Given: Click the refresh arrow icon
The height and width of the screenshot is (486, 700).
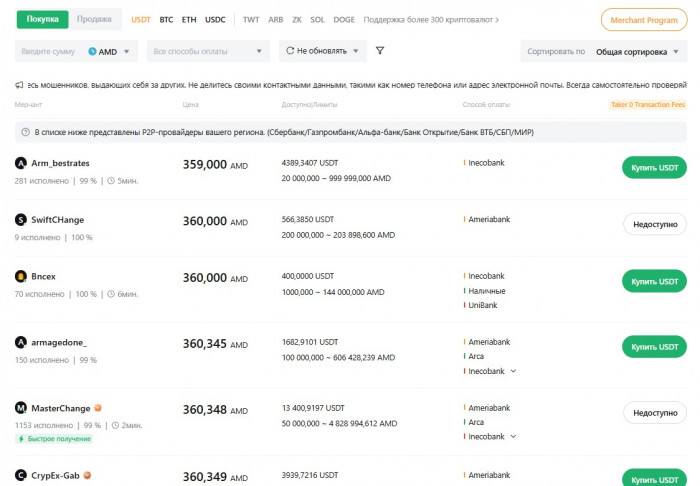Looking at the screenshot, I should click(x=290, y=50).
